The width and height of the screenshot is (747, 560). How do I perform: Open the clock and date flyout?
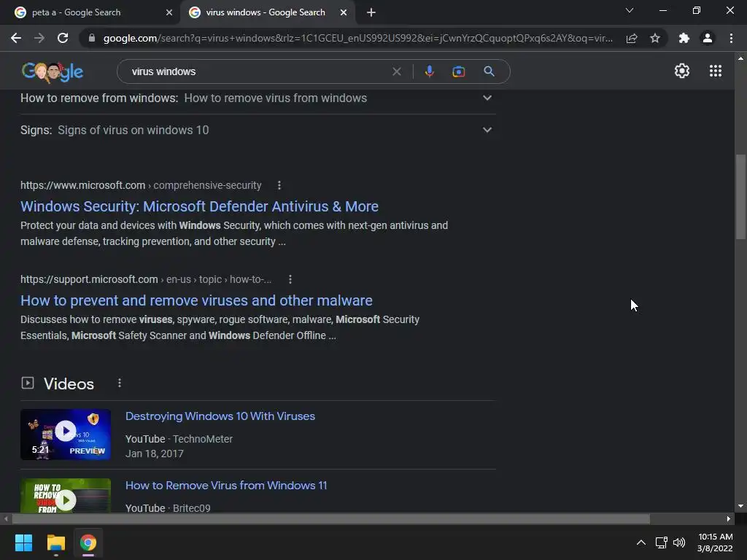point(715,542)
